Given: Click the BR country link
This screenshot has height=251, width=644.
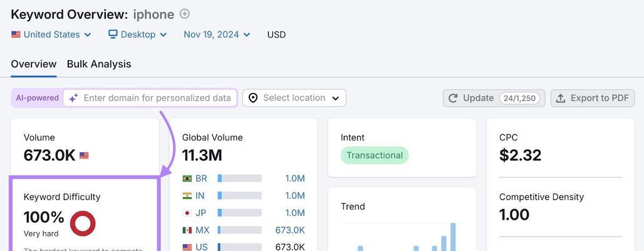Looking at the screenshot, I should pyautogui.click(x=201, y=179).
